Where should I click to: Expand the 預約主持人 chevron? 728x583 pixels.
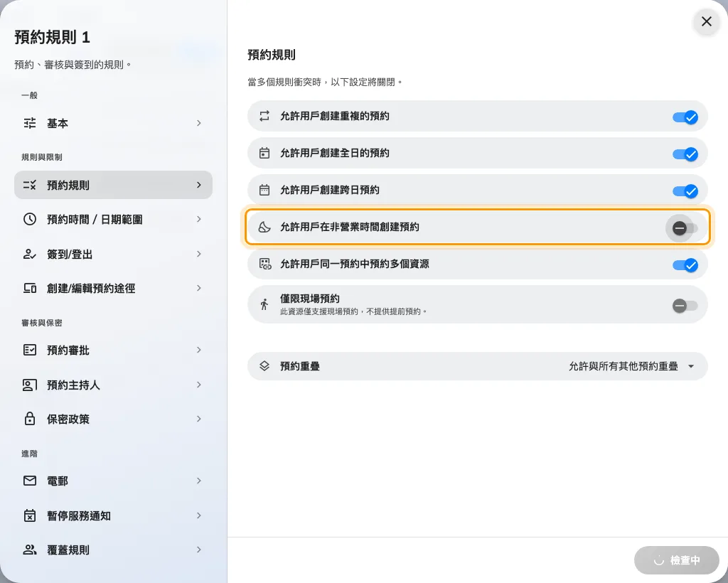pos(199,385)
